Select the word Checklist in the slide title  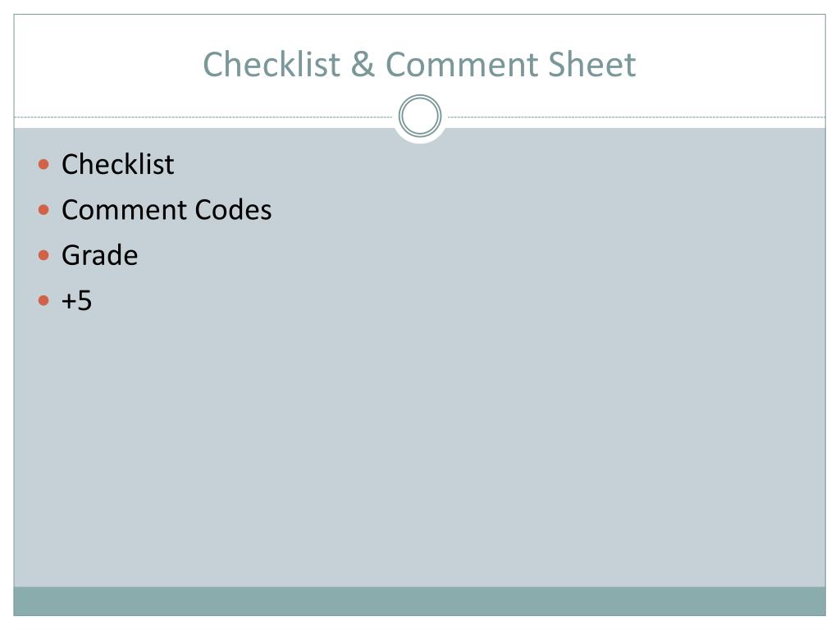(272, 64)
